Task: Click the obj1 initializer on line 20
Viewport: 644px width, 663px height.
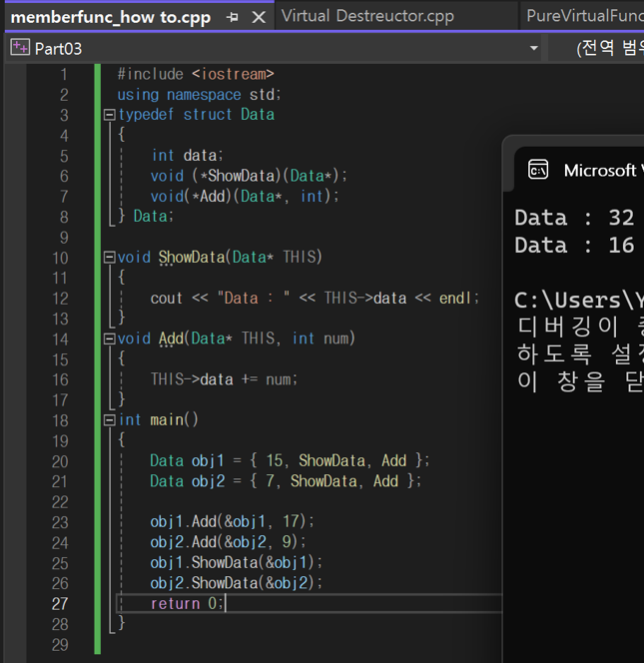Action: (x=290, y=460)
